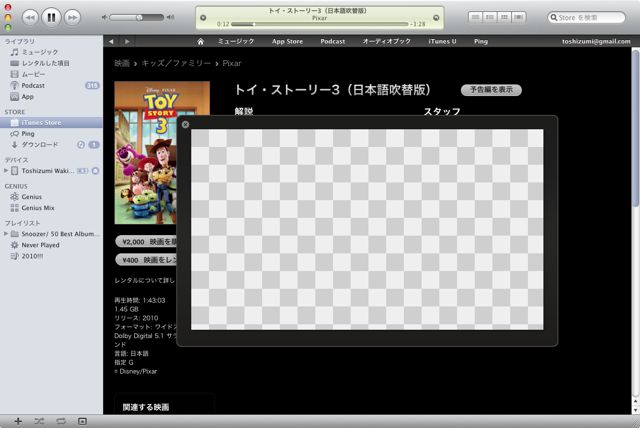The height and width of the screenshot is (428, 640).
Task: Toggle repeat in bottom bar
Action: tap(61, 421)
